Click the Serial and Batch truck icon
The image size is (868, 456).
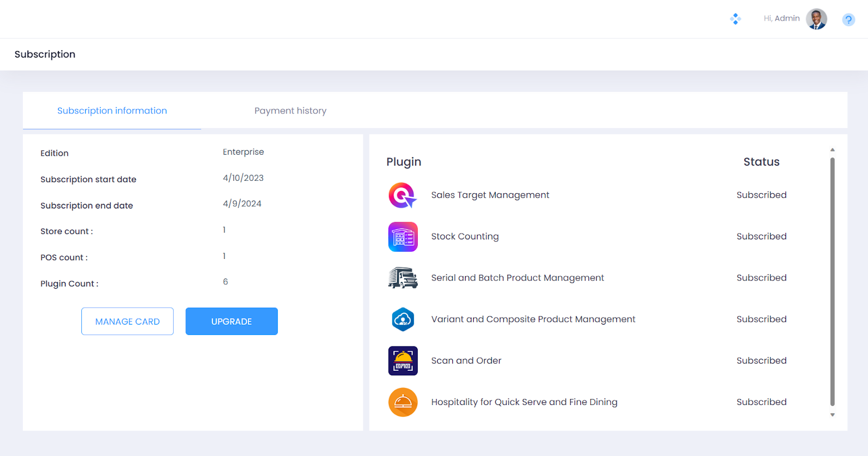[403, 278]
